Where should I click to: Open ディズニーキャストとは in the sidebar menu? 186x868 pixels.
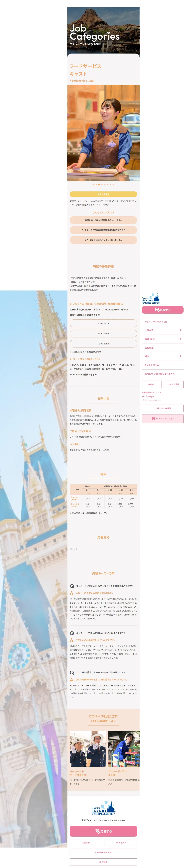(163, 322)
